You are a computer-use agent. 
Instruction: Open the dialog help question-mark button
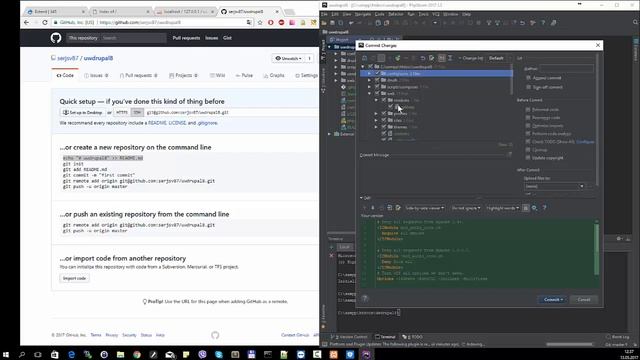tap(365, 298)
